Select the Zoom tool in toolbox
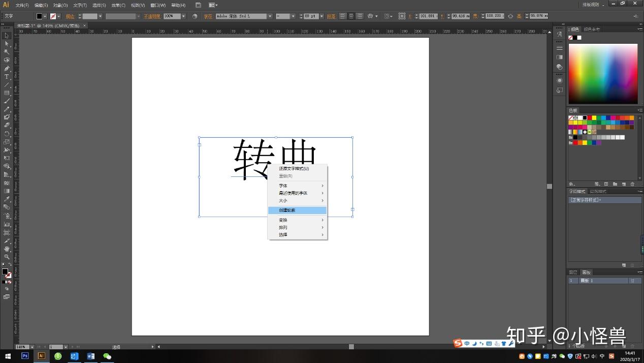Image resolution: width=644 pixels, height=363 pixels. point(7,257)
